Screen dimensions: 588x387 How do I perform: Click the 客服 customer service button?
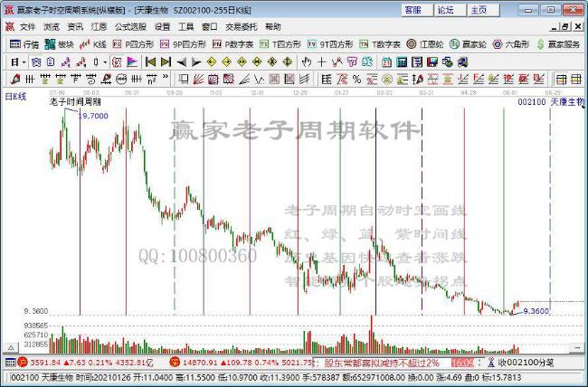[417, 10]
